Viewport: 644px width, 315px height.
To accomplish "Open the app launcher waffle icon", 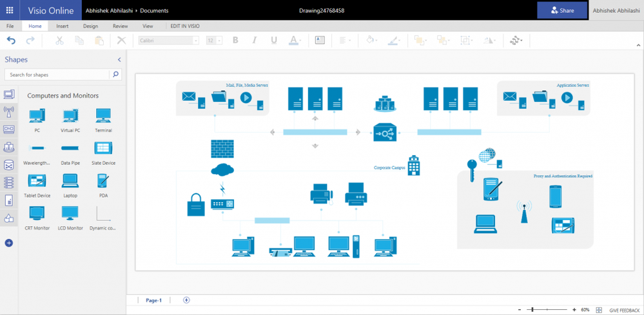I will coord(10,11).
